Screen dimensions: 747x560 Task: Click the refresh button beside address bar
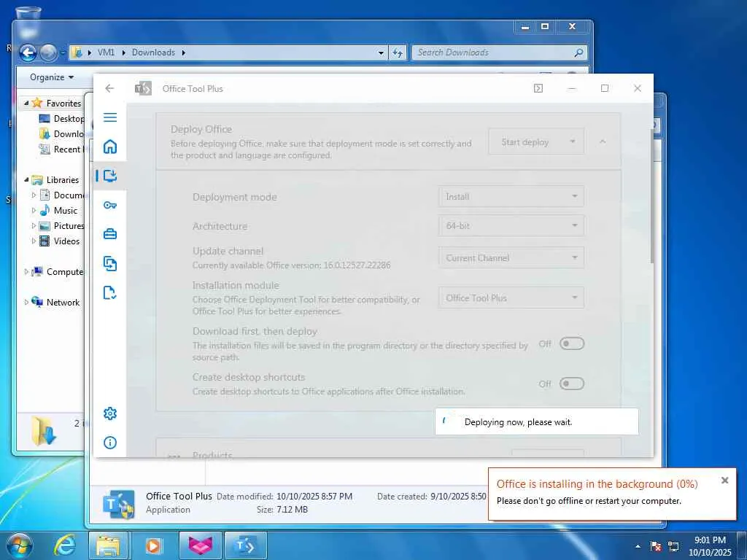point(398,52)
